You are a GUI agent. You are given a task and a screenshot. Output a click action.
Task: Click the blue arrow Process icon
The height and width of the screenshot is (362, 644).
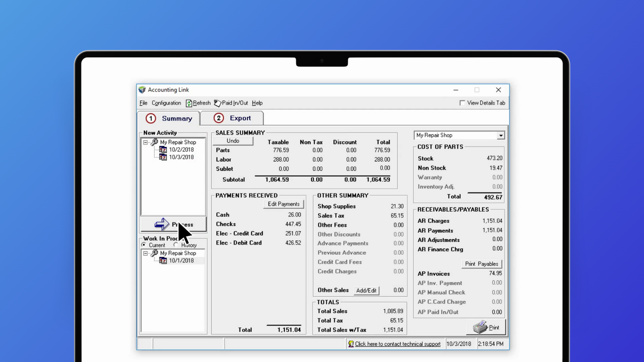tap(162, 224)
